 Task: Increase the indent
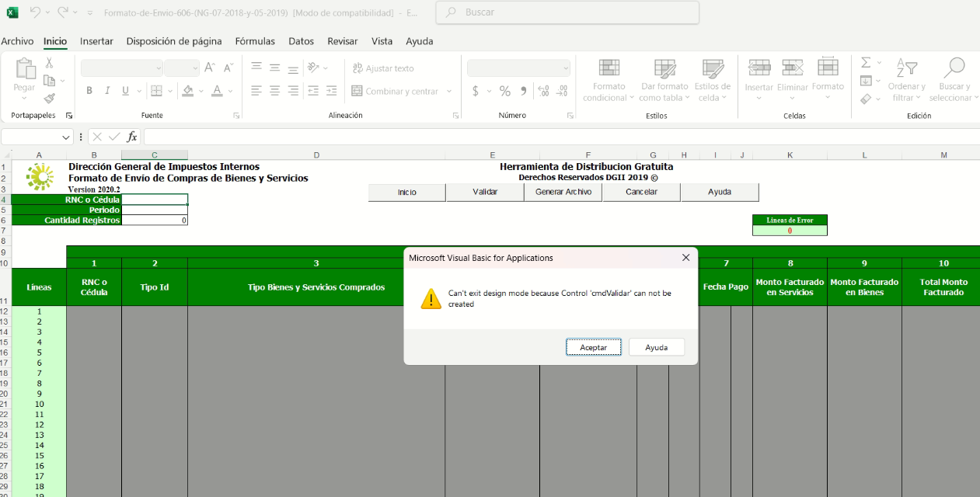[331, 91]
